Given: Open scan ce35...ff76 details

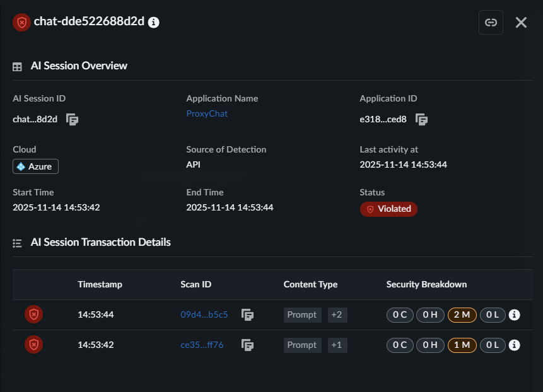Looking at the screenshot, I should 202,345.
